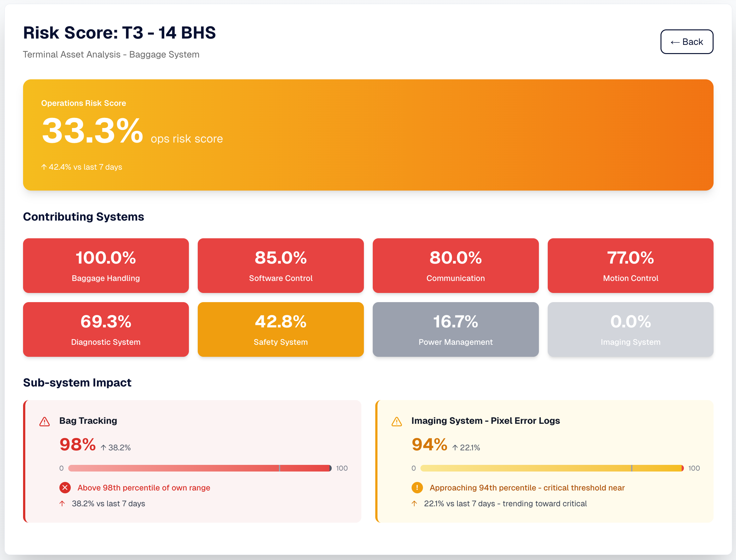Open the Software Control 85.0% card
The height and width of the screenshot is (560, 736).
281,266
